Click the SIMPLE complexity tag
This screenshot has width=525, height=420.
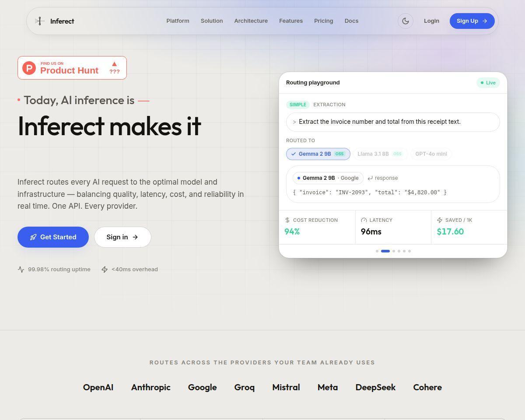point(298,105)
